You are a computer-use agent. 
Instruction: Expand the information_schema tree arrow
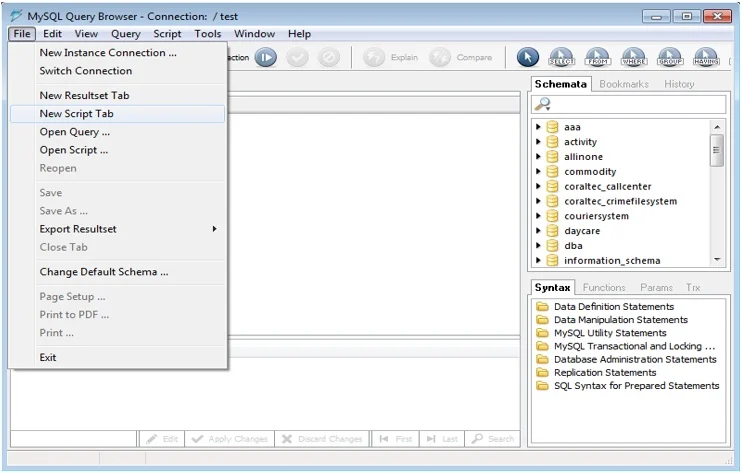(x=538, y=260)
